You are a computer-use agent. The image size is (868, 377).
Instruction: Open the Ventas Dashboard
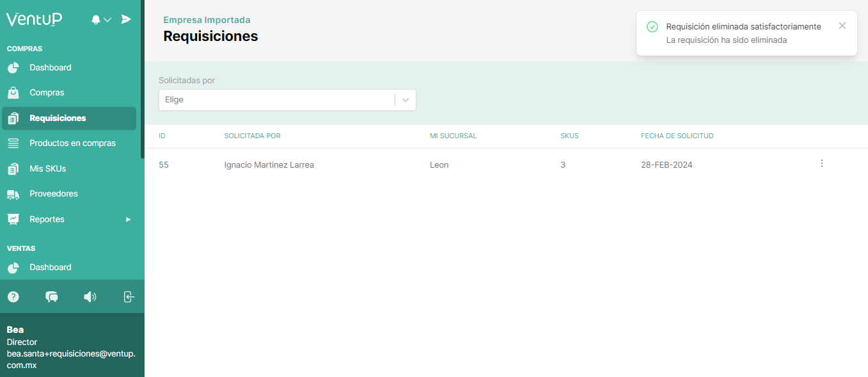[x=50, y=268]
